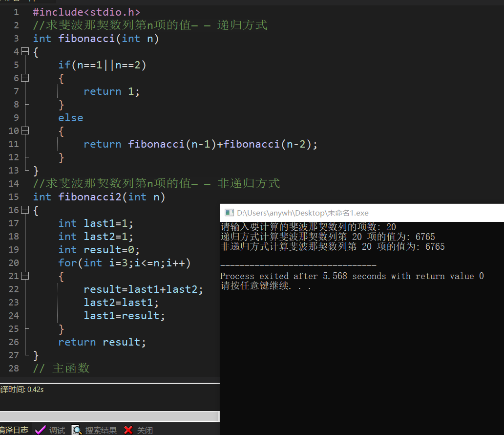This screenshot has height=435, width=504.
Task: Click the 'last2=last1;' line
Action: (x=121, y=303)
